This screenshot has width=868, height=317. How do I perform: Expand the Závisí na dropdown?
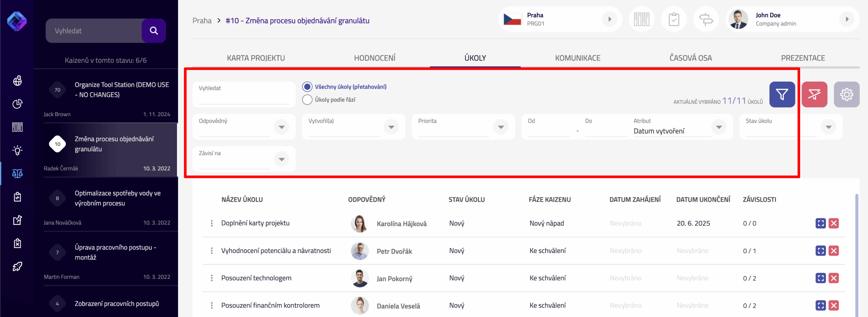281,159
